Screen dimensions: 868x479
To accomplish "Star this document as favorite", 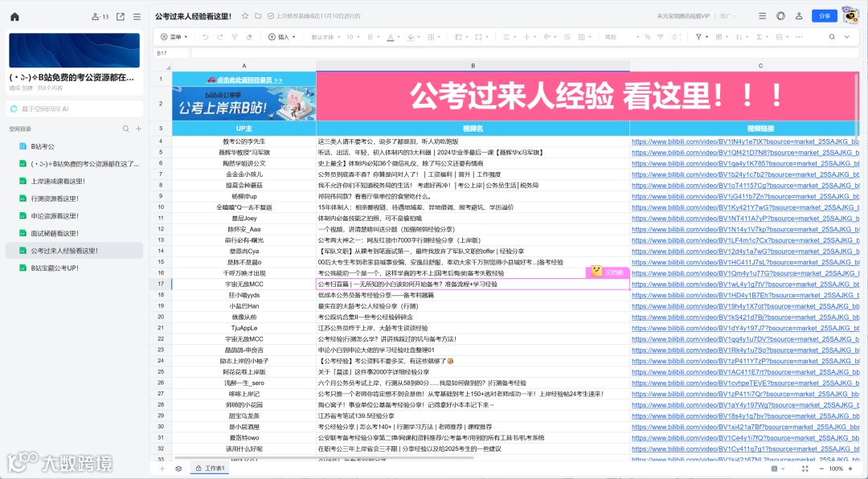I will click(x=245, y=16).
